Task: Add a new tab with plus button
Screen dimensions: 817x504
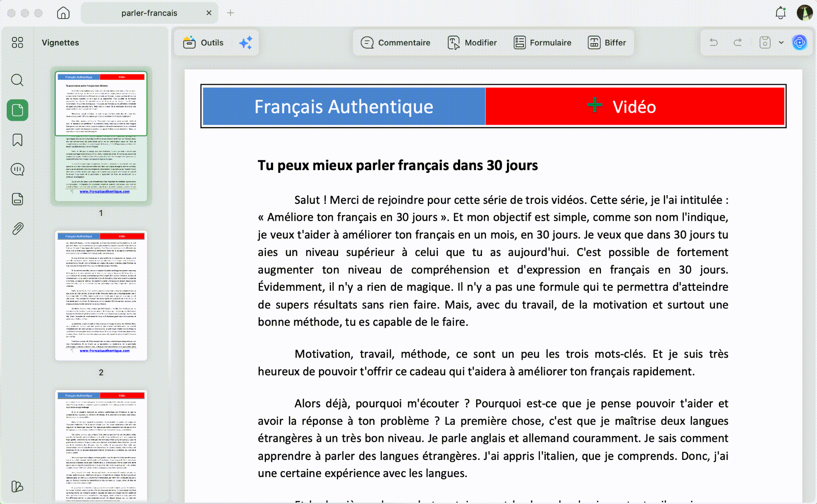Action: pos(230,13)
